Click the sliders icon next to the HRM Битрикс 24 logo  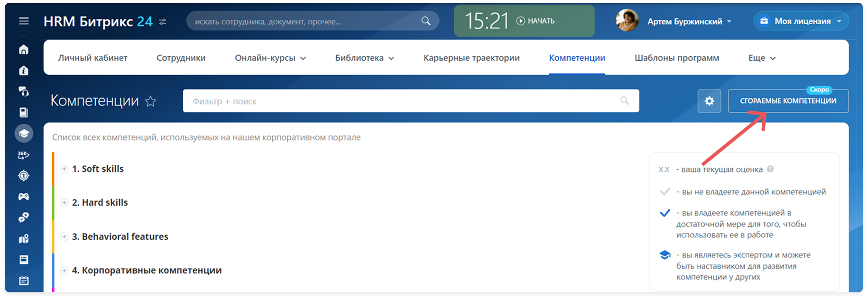163,22
